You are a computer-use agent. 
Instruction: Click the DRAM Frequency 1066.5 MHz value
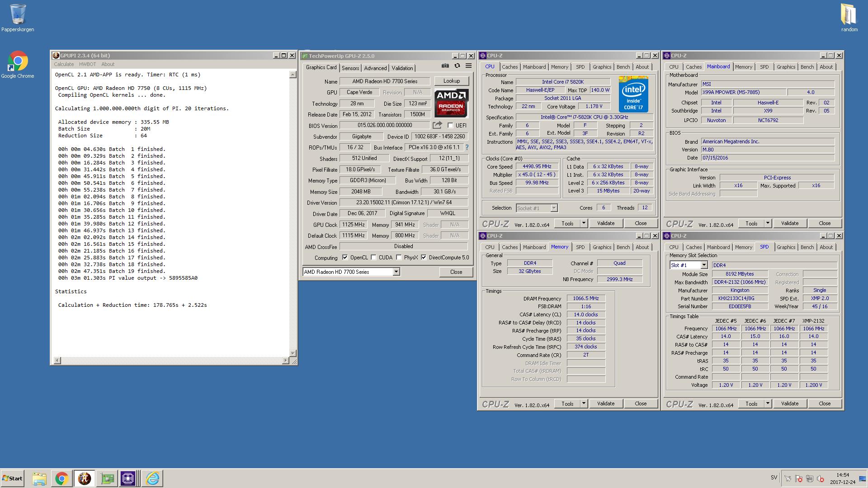[586, 298]
